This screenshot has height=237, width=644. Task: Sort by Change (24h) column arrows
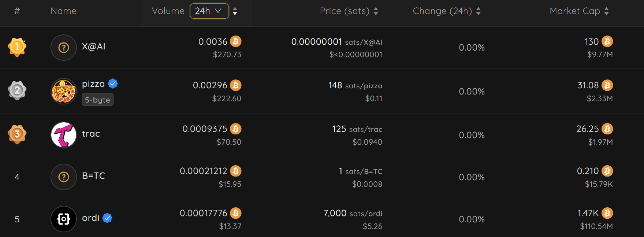click(478, 11)
